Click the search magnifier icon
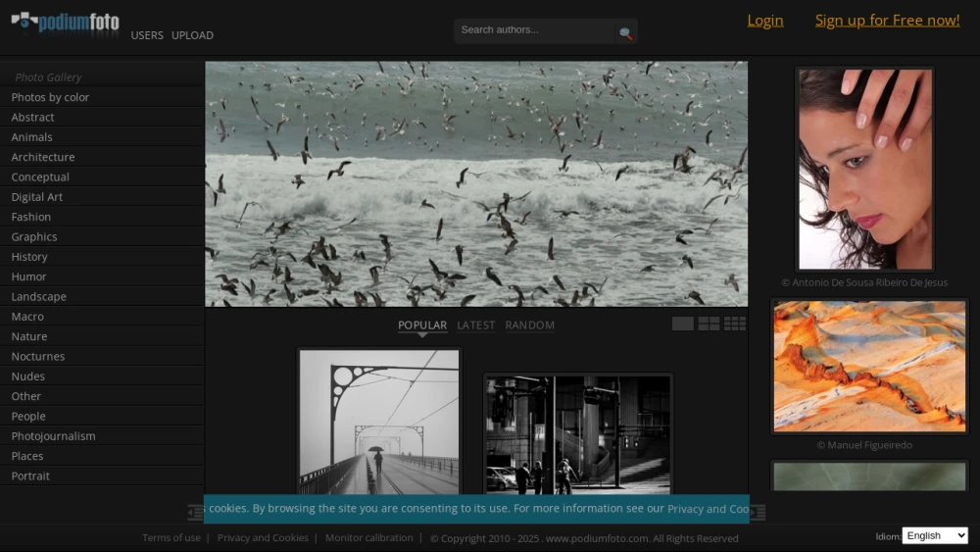This screenshot has width=980, height=552. click(x=625, y=33)
